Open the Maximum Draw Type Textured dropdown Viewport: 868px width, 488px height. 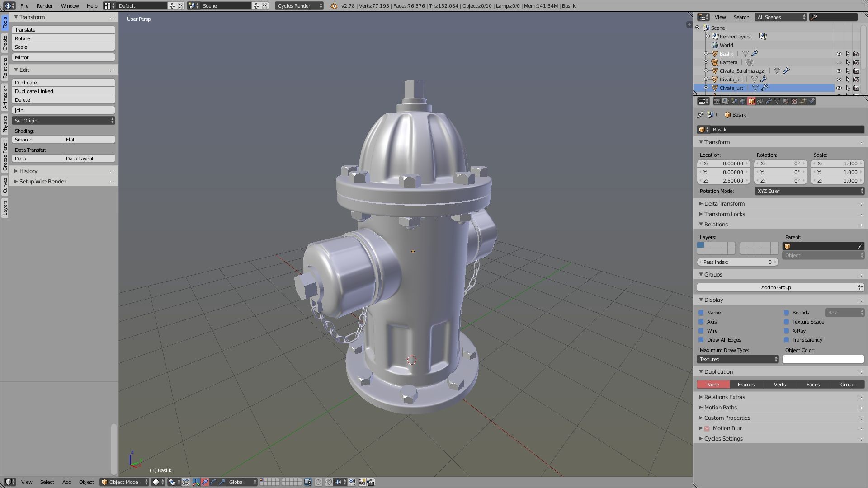tap(738, 359)
